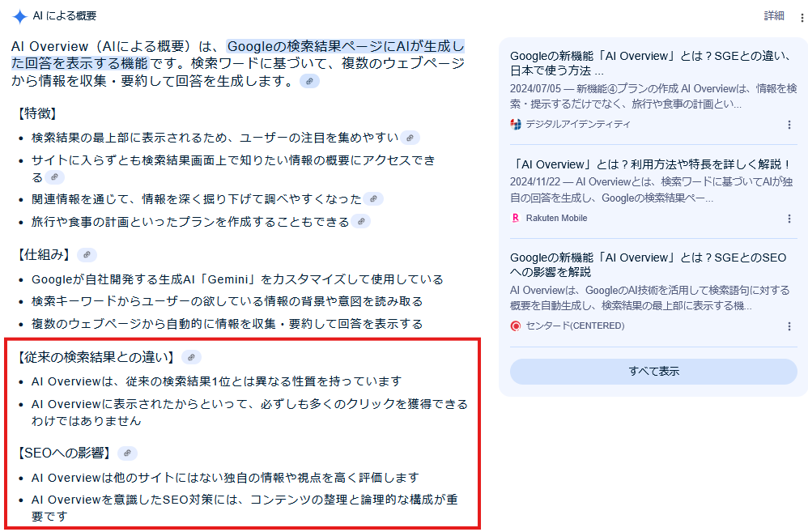808x532 pixels.
Task: Click the link chip after '調べやすくなった'
Action: (x=373, y=198)
